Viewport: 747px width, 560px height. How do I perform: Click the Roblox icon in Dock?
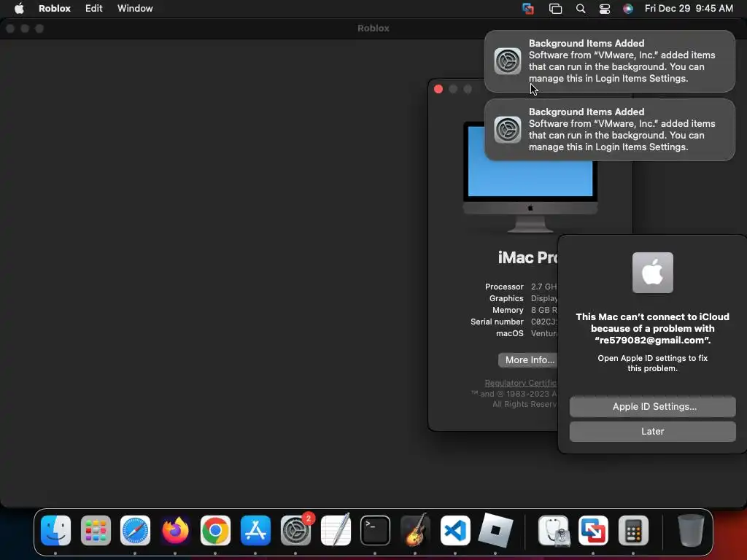click(x=495, y=530)
